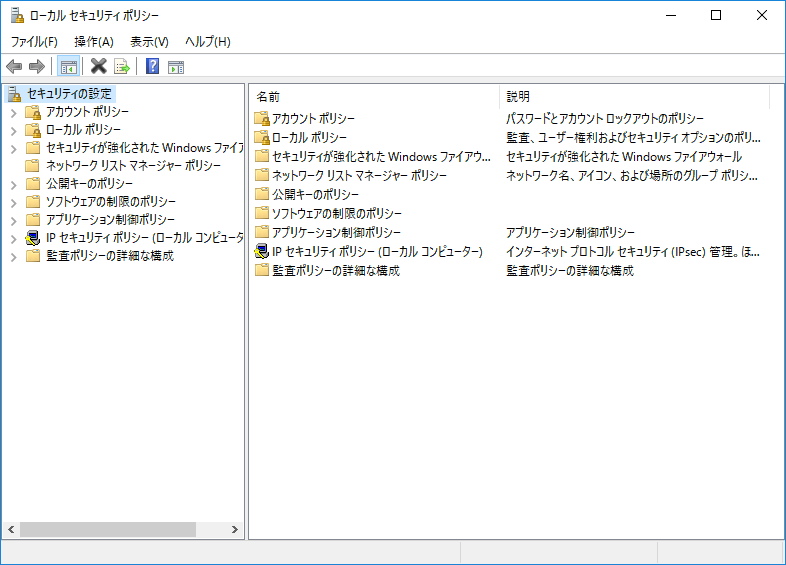Select ソフトウェアの制限のポリシー in right pane list

click(337, 214)
